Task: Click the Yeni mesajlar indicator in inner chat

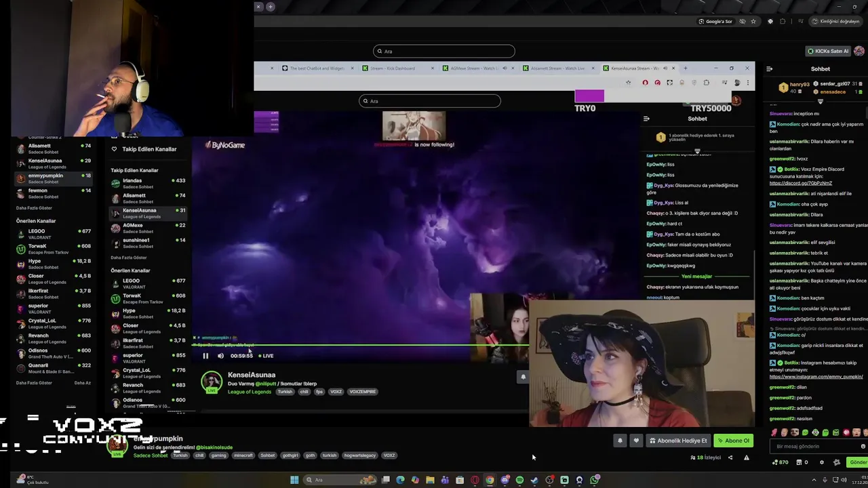Action: tap(696, 277)
